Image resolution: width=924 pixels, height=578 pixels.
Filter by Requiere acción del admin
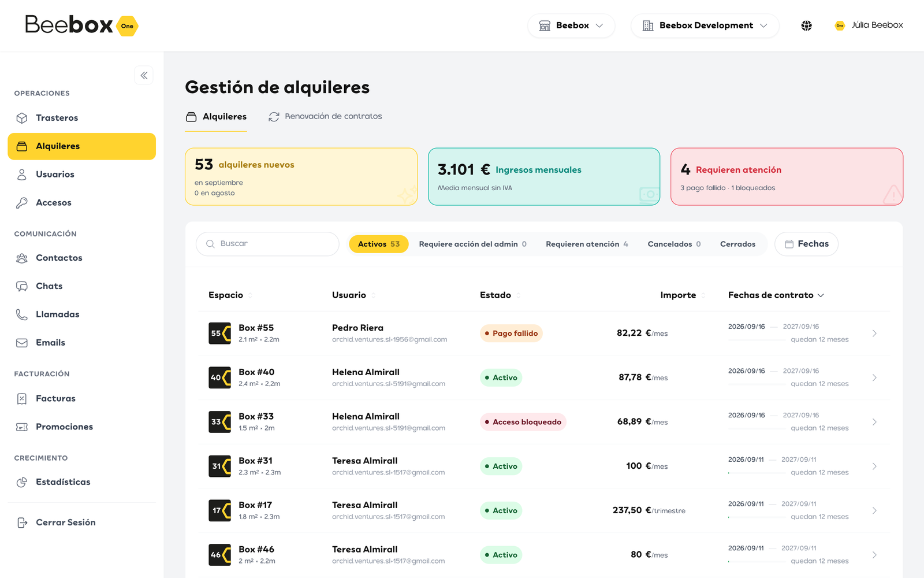point(472,244)
